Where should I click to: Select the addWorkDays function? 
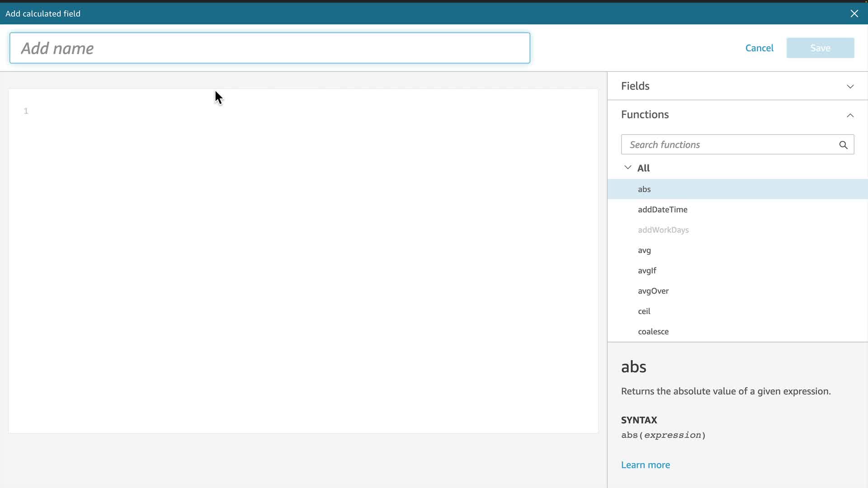tap(663, 230)
